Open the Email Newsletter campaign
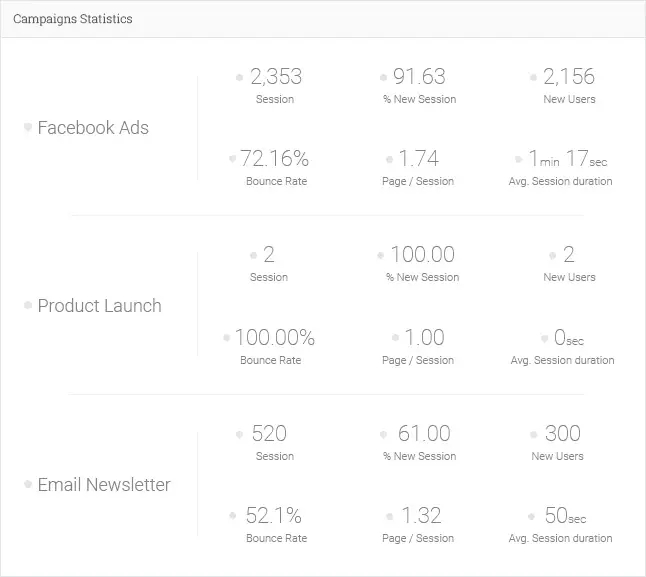Viewport: 646px width, 577px height. 104,484
